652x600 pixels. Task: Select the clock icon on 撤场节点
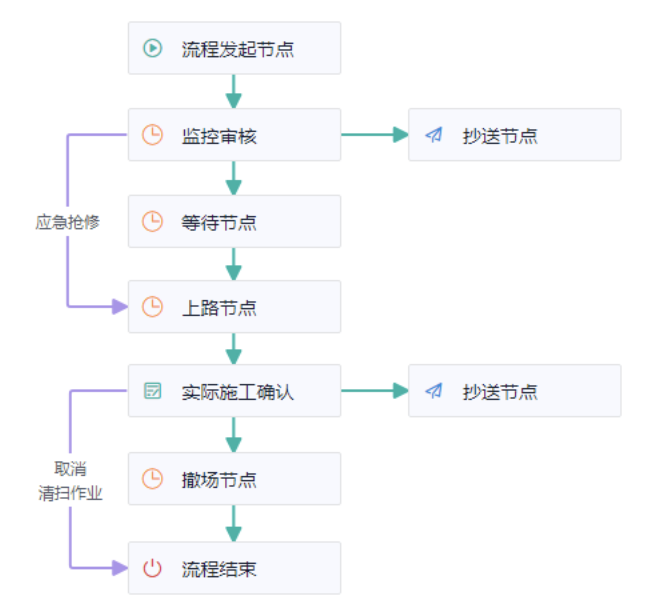(x=152, y=478)
